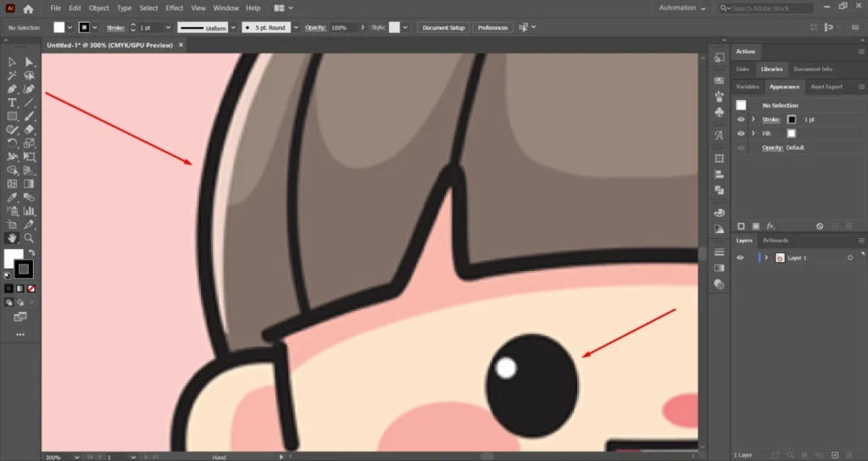Select the Column Graph tool

pos(29,211)
